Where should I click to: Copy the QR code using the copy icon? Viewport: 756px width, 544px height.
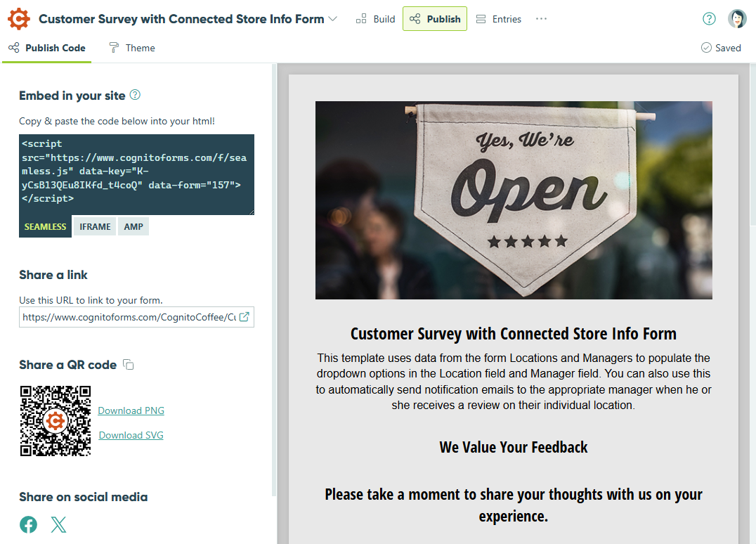tap(128, 364)
